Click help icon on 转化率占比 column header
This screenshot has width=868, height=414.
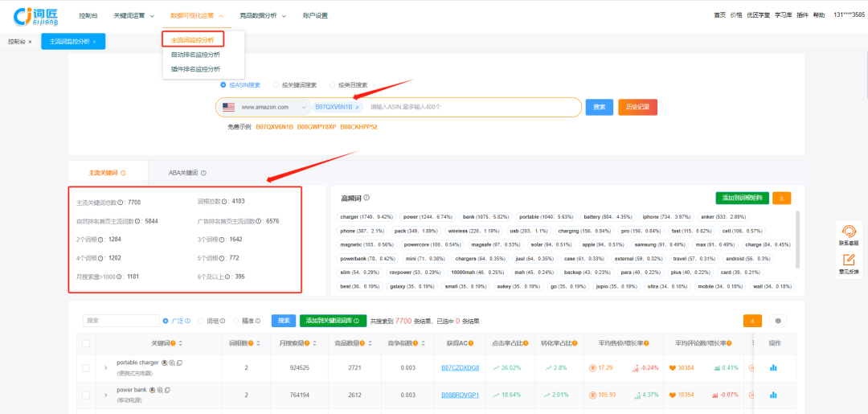pyautogui.click(x=574, y=343)
